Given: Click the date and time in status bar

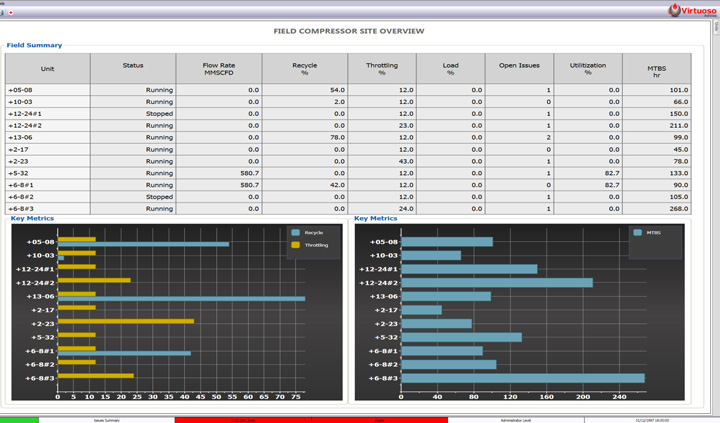Looking at the screenshot, I should [651, 420].
